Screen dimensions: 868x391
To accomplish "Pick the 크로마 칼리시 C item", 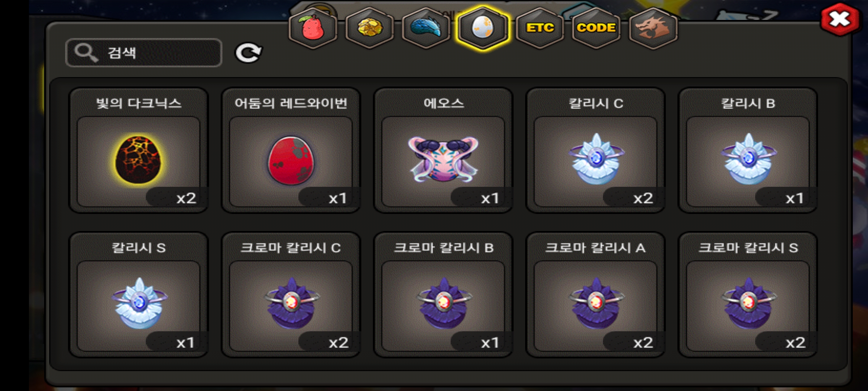I will tap(291, 295).
